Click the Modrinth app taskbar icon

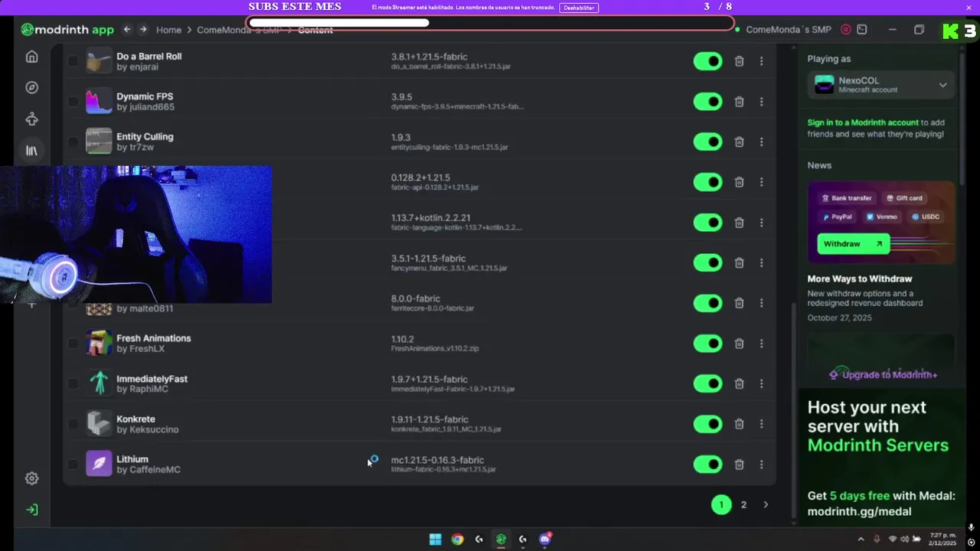(501, 540)
